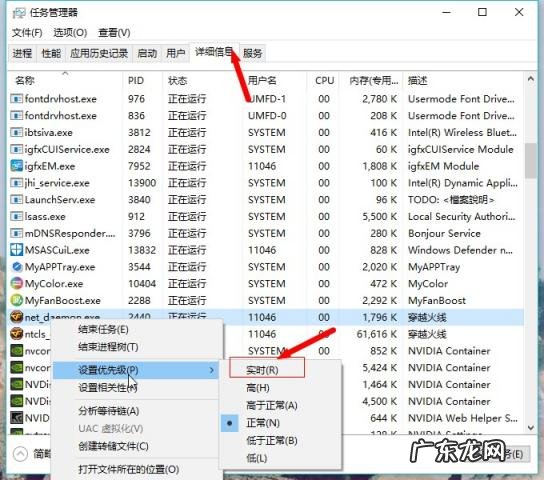Click PID cell 13832
This screenshot has width=544, height=480.
point(142,250)
